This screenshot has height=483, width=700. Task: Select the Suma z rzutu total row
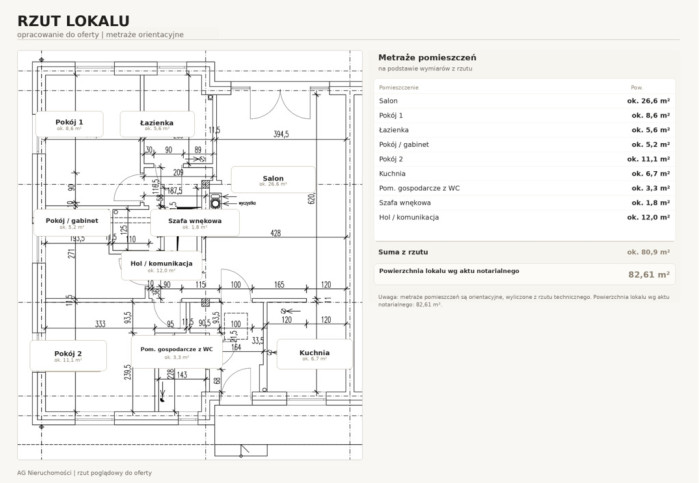(x=524, y=252)
